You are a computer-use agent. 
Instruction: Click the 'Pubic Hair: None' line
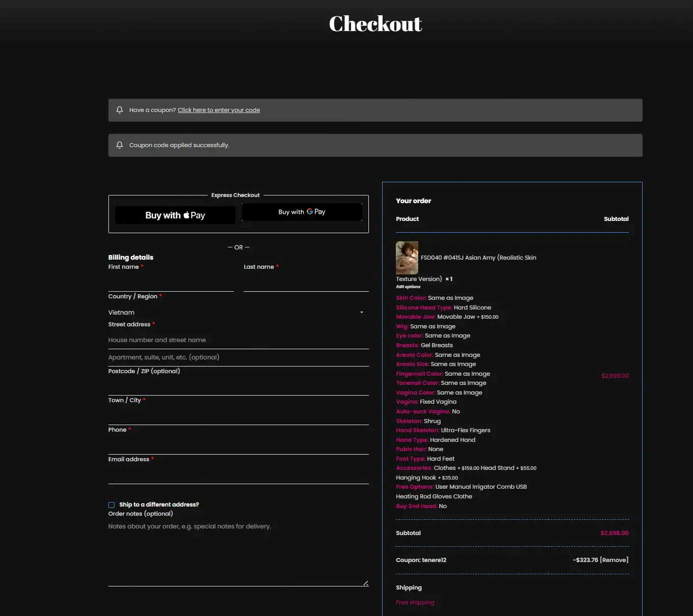pos(420,449)
